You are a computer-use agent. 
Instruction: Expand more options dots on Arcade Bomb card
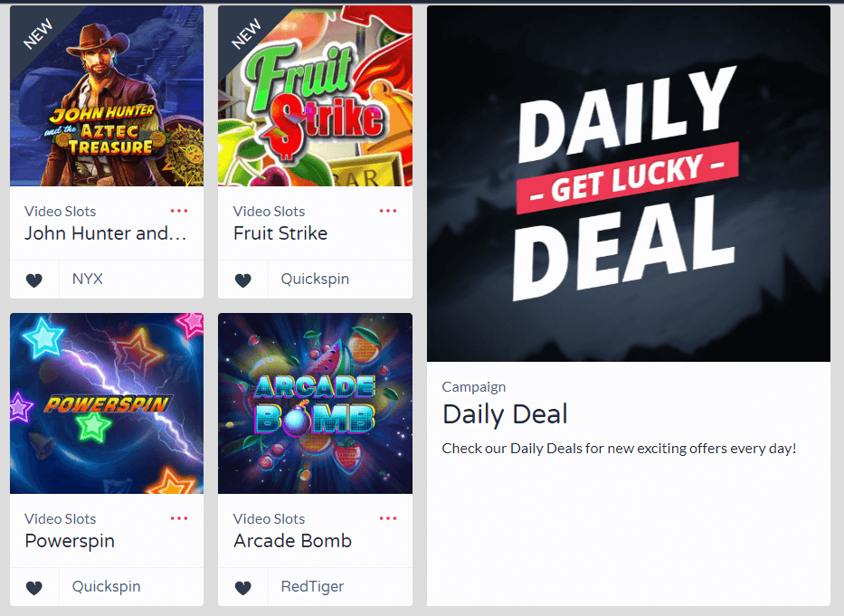pyautogui.click(x=387, y=518)
